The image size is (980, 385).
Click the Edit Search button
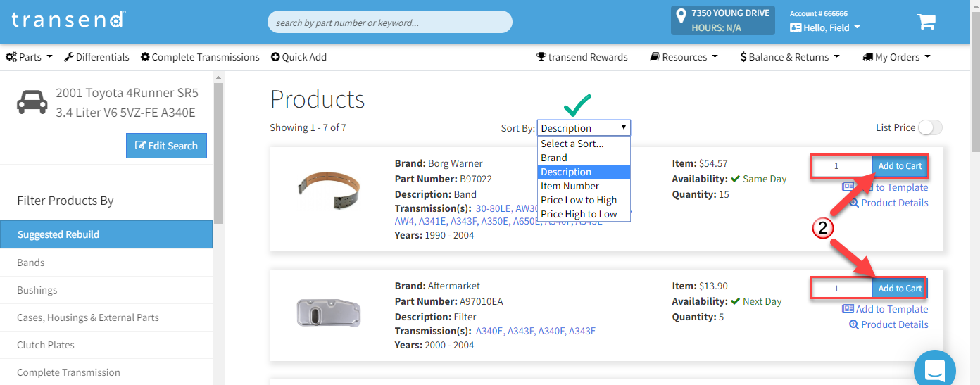pos(166,146)
